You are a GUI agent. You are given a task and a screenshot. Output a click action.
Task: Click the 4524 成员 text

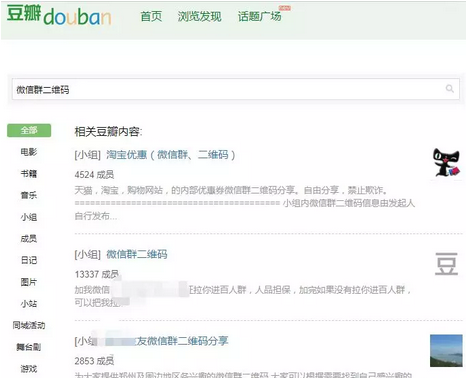point(94,174)
